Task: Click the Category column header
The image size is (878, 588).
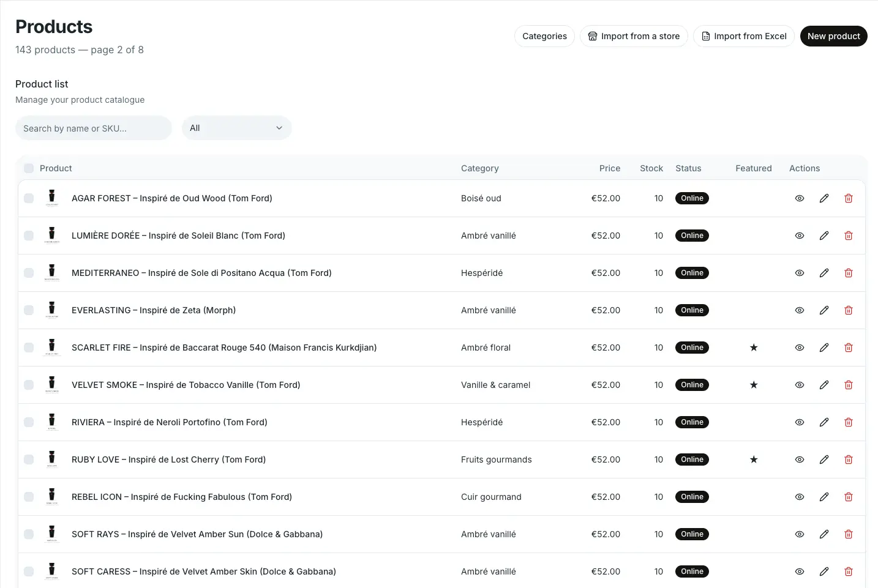Action: coord(480,168)
